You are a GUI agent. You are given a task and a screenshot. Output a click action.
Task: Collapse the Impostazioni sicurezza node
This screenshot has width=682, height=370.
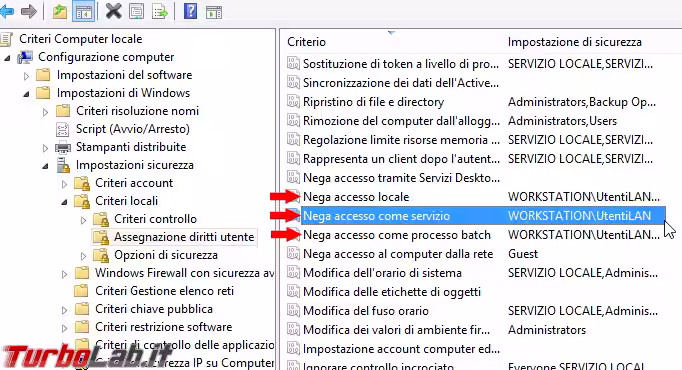coord(45,166)
